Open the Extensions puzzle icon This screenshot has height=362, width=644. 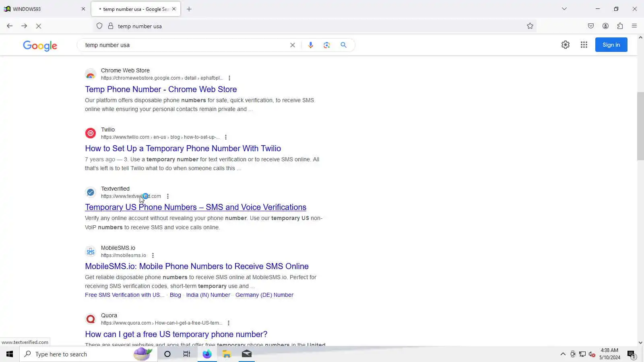point(620,26)
